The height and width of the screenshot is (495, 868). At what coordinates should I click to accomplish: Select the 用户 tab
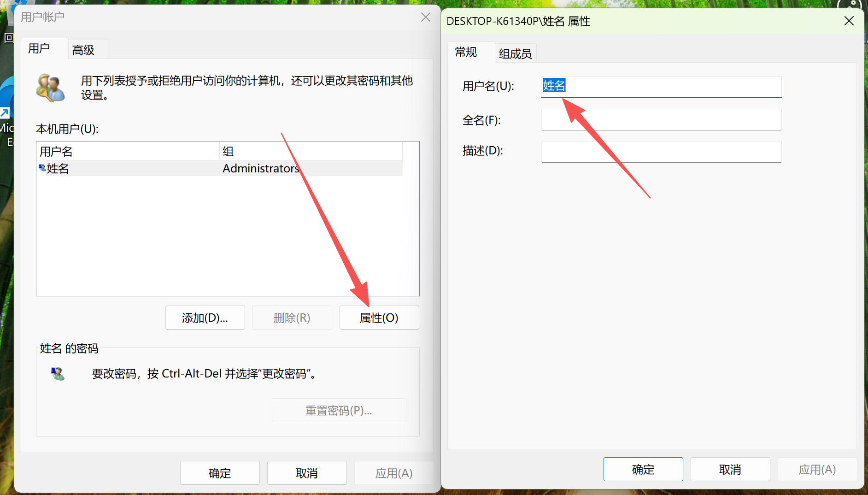point(39,48)
